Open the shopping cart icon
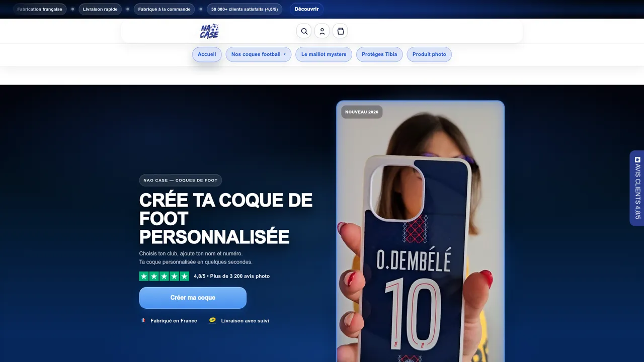 pos(340,31)
